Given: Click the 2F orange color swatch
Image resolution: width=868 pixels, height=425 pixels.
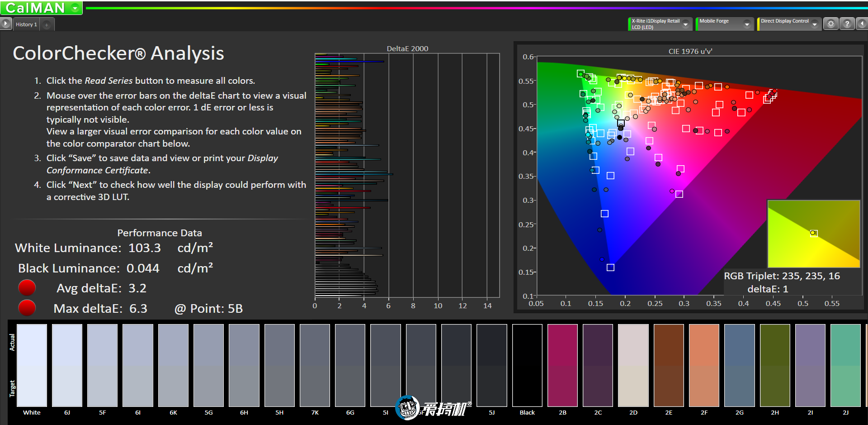Looking at the screenshot, I should (x=704, y=365).
